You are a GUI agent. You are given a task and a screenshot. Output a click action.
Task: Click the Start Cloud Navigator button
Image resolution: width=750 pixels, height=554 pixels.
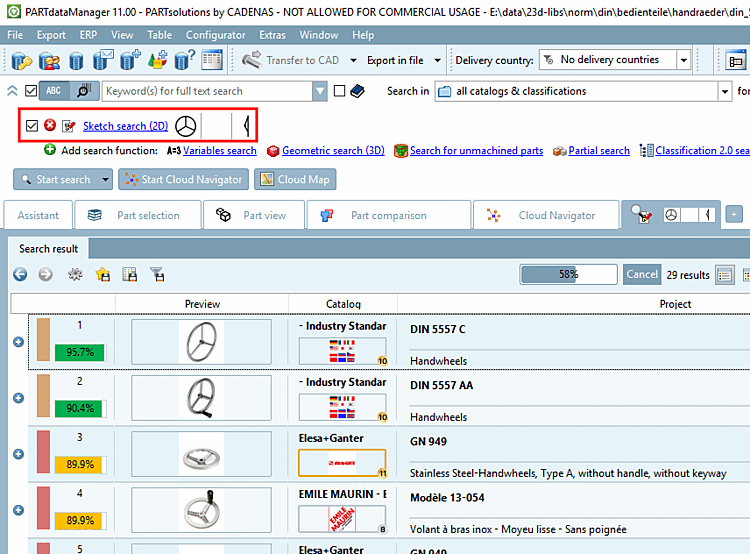184,179
